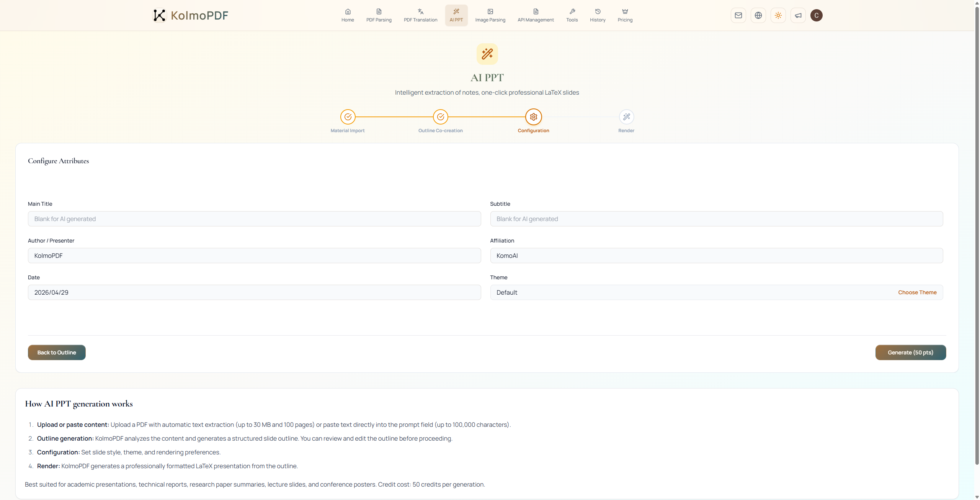The image size is (980, 500).
Task: Click the 'Configuration' step label
Action: pyautogui.click(x=533, y=131)
